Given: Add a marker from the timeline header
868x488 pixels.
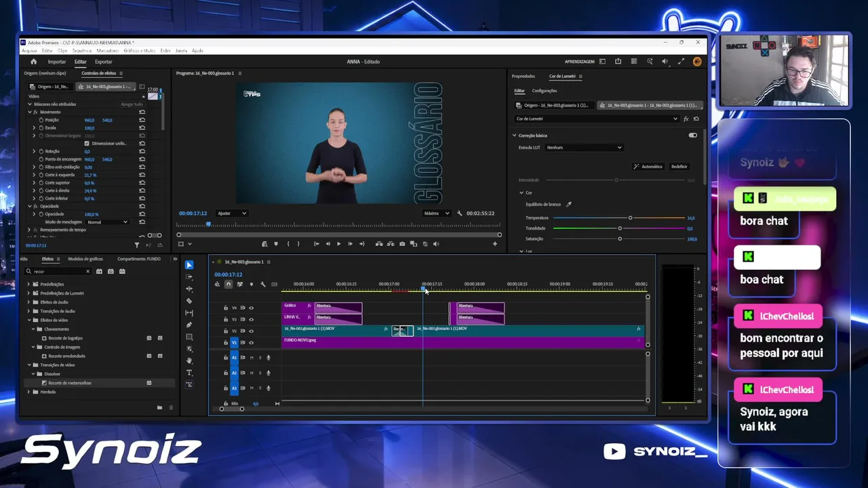Looking at the screenshot, I should pos(251,284).
